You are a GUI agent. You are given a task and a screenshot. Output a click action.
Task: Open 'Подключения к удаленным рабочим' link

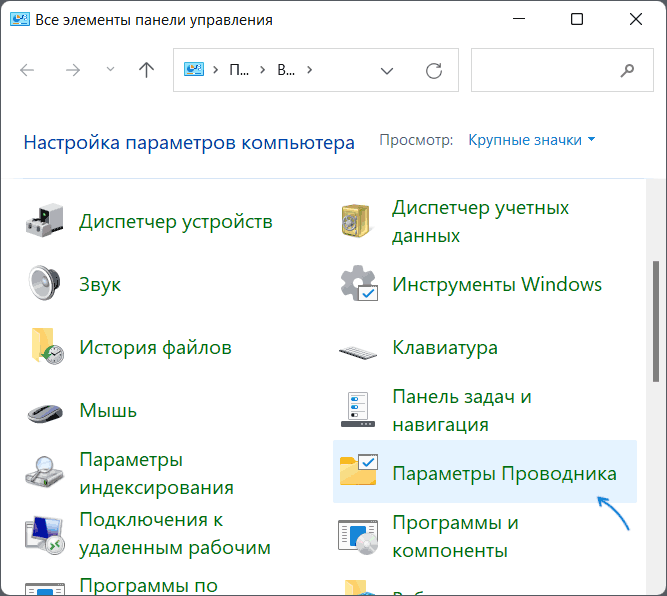coord(175,533)
